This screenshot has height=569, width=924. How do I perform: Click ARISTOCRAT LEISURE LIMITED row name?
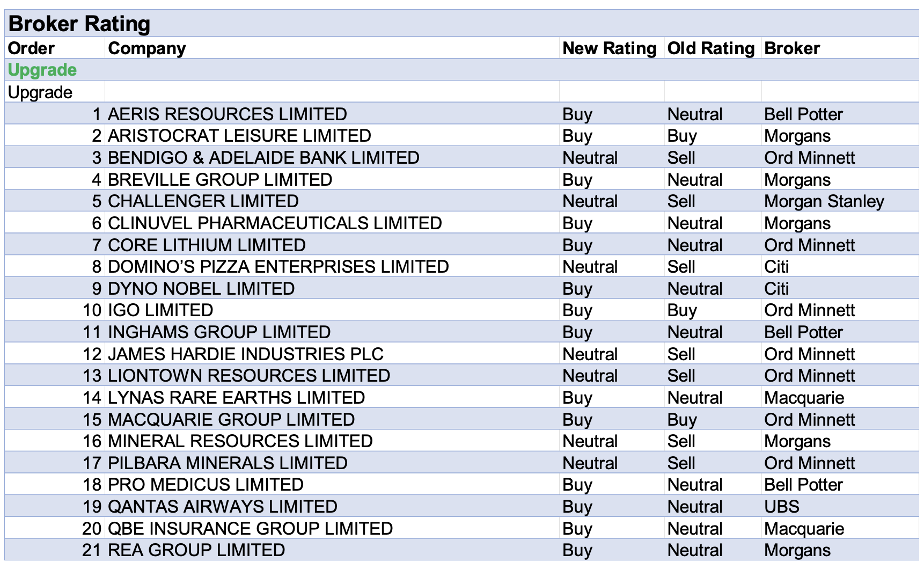click(x=239, y=135)
